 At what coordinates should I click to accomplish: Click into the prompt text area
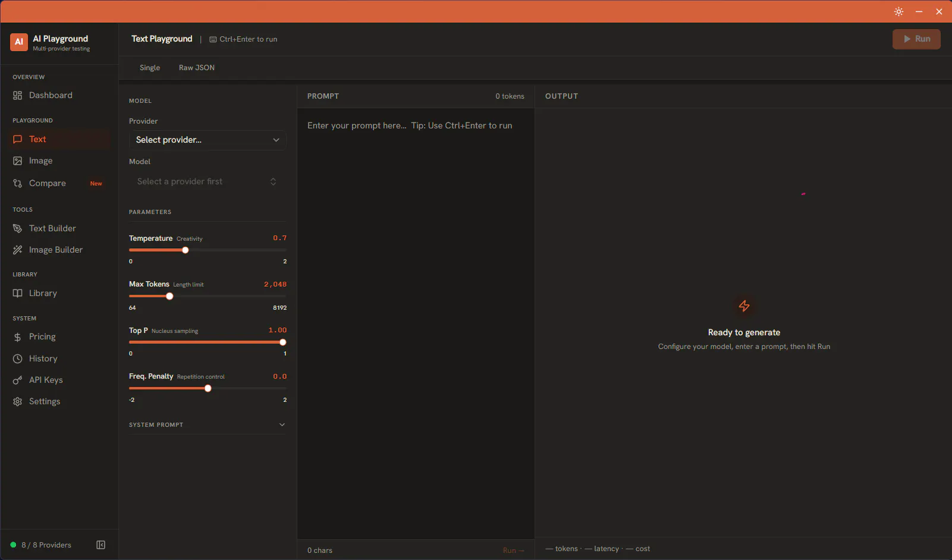click(x=416, y=324)
